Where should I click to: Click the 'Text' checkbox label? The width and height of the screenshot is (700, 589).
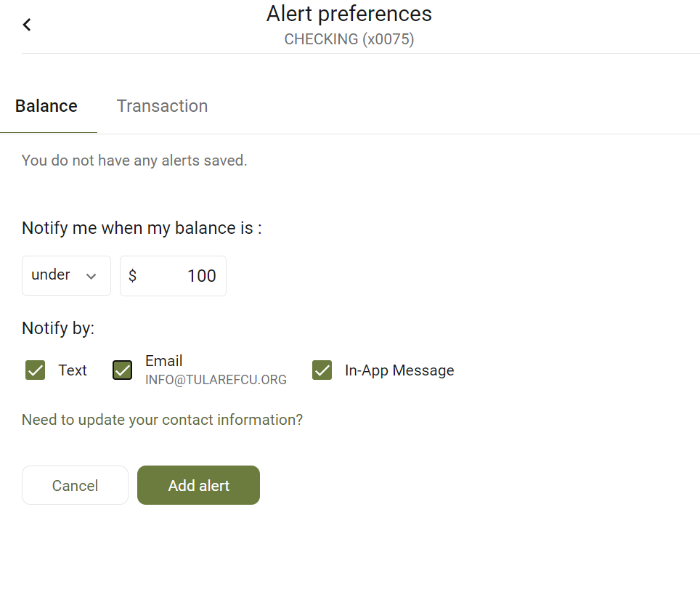click(73, 370)
